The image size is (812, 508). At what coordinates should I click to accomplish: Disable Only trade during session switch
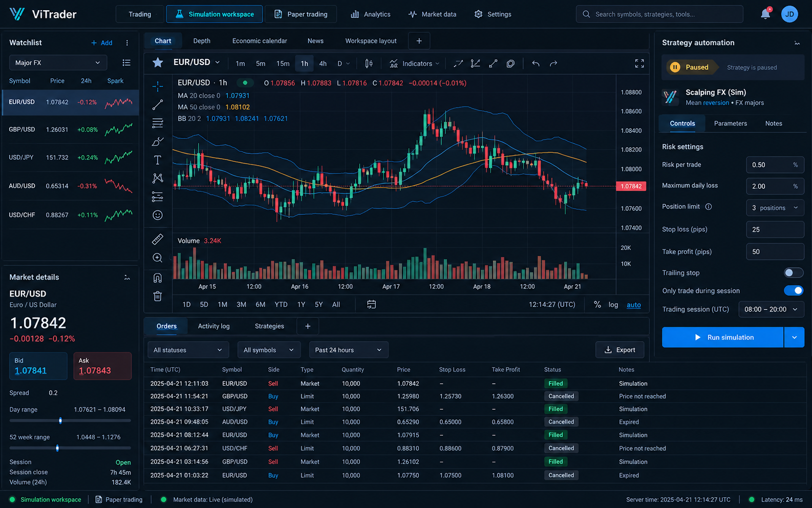pos(794,291)
